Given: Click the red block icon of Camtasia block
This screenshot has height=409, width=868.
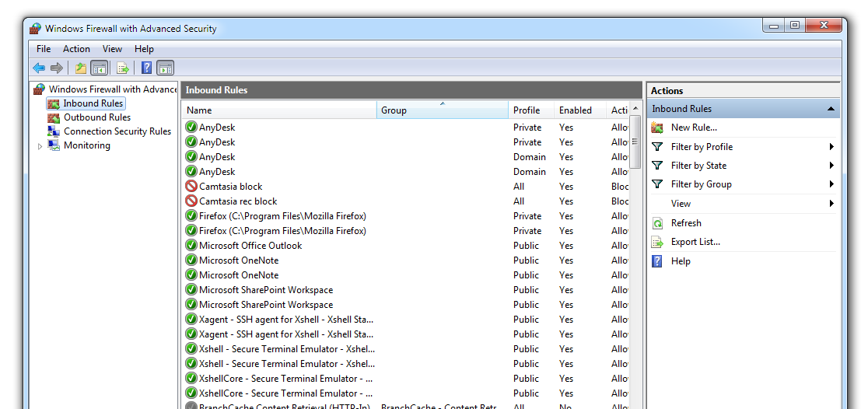Looking at the screenshot, I should (191, 187).
